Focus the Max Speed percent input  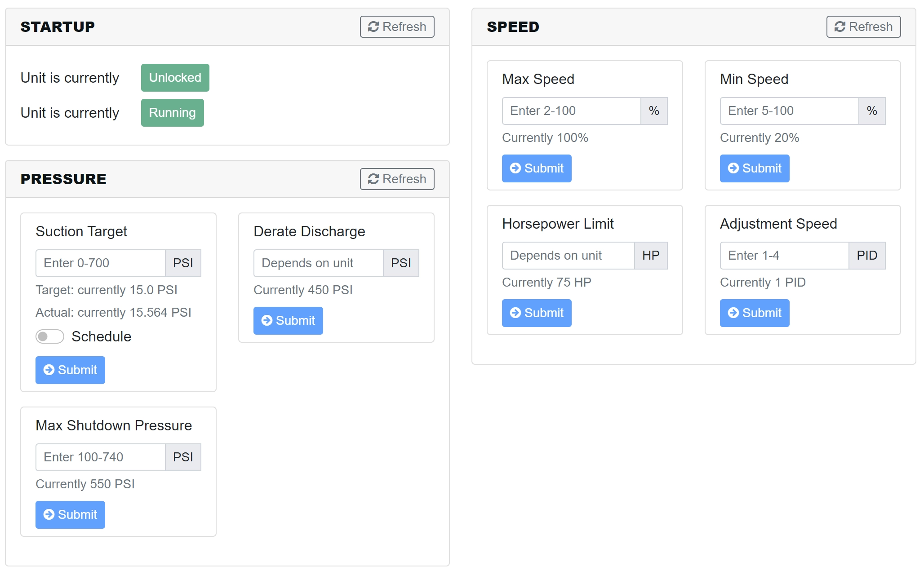pos(571,111)
